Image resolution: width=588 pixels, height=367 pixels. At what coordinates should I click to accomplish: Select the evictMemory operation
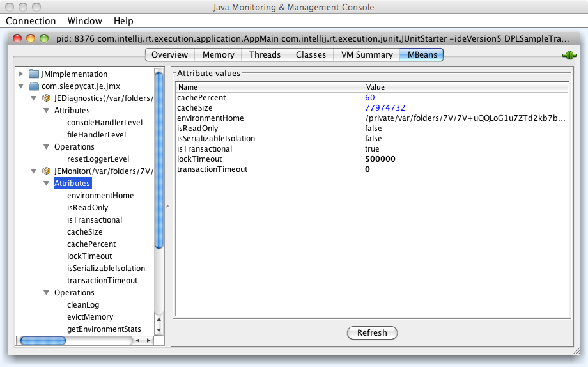point(89,317)
